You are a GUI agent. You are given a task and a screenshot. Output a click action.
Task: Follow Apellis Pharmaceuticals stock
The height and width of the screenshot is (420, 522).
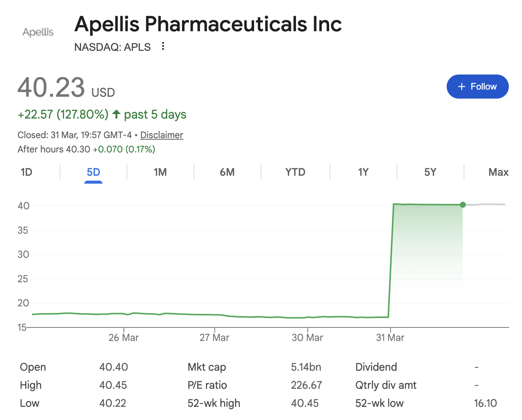(x=478, y=86)
